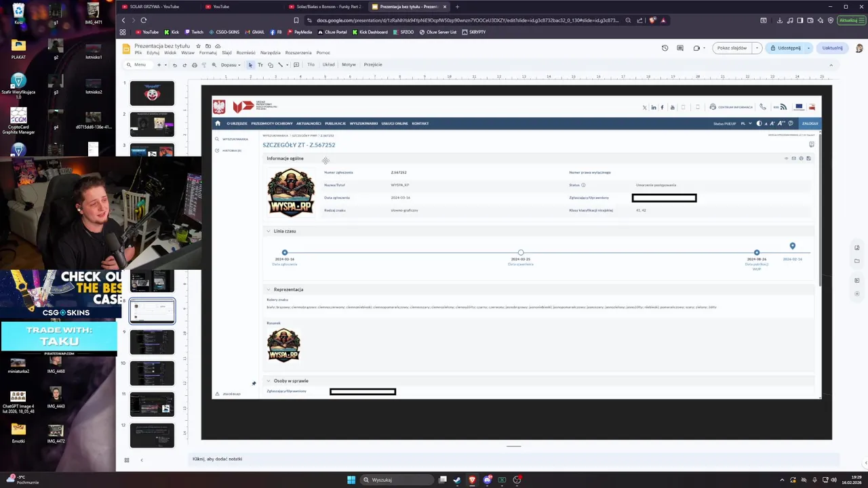This screenshot has height=488, width=868.
Task: Select the text box tool
Action: point(260,65)
